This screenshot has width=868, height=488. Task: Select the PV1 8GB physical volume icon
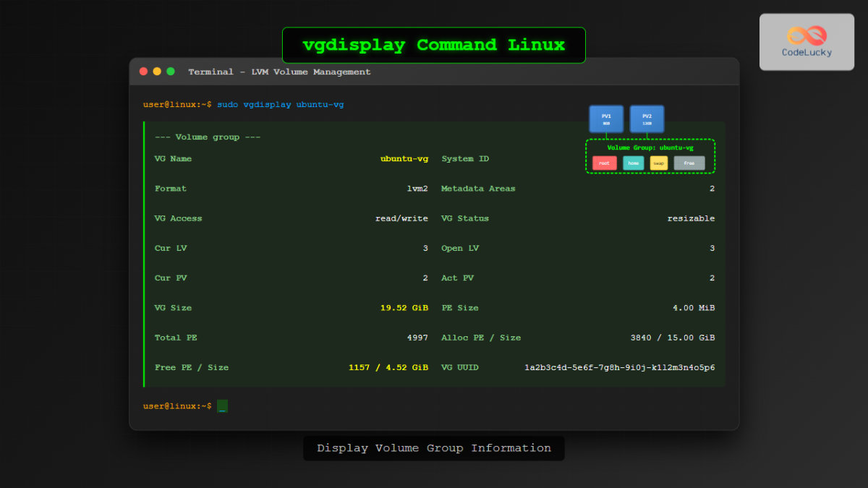point(606,119)
